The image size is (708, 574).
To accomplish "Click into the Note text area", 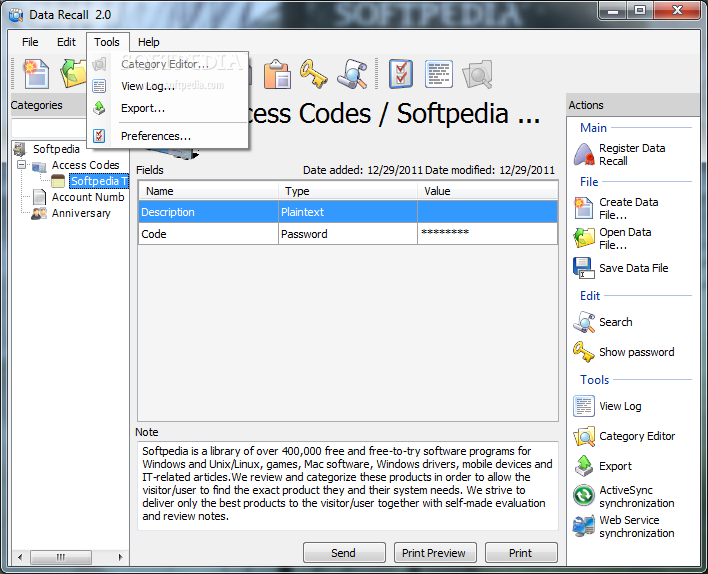I will coord(348,485).
